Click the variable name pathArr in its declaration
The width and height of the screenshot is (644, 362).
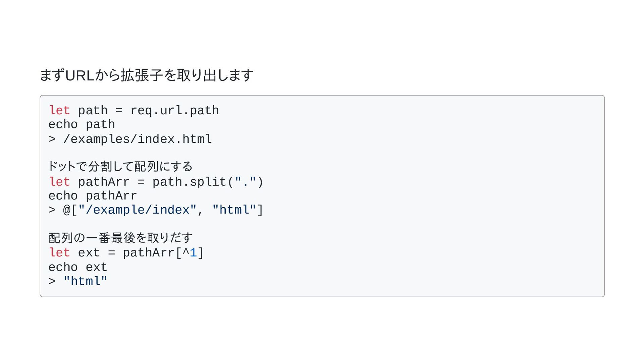(104, 182)
